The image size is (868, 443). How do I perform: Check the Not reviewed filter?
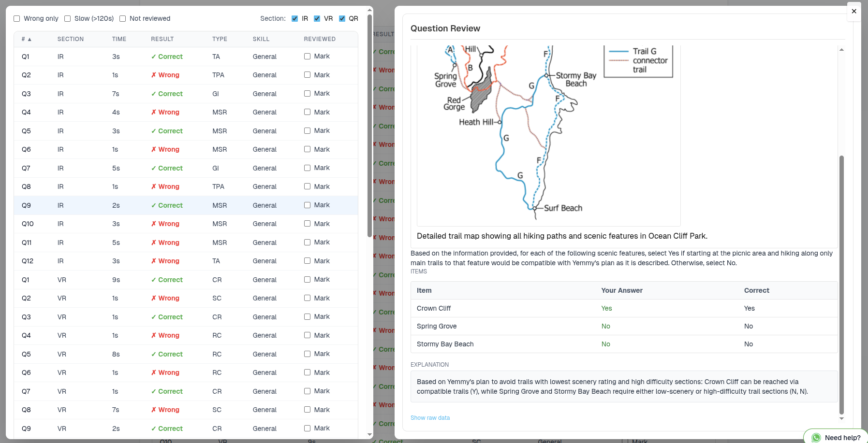coord(123,19)
